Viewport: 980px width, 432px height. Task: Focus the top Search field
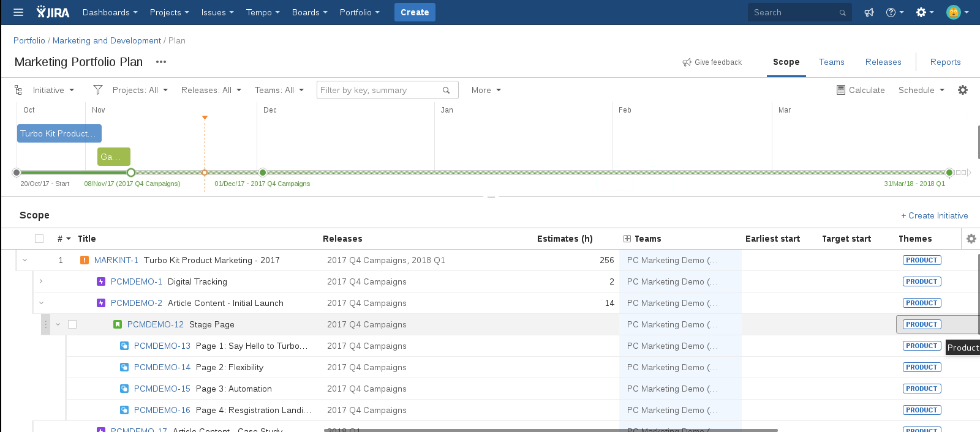tap(800, 12)
